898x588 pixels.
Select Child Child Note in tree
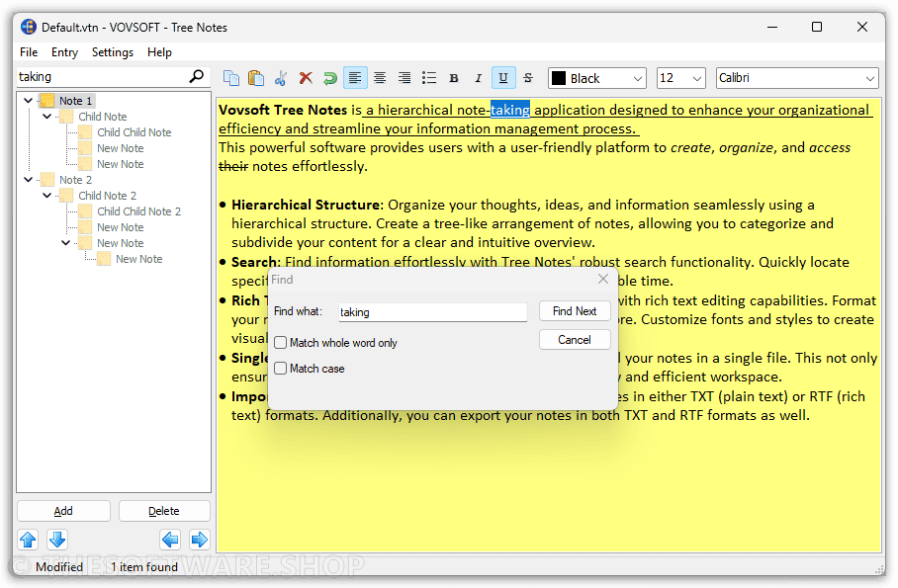pyautogui.click(x=135, y=132)
